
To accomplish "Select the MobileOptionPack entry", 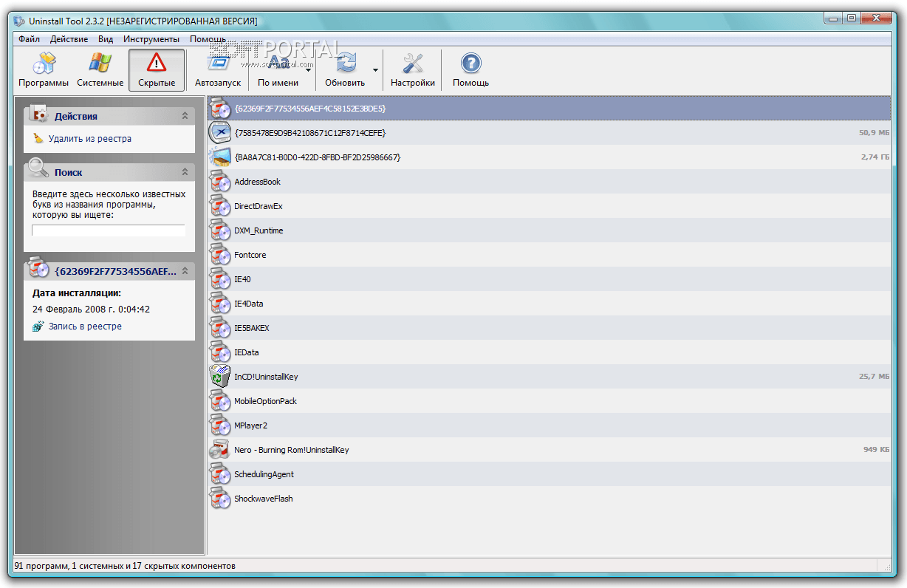I will pyautogui.click(x=549, y=401).
